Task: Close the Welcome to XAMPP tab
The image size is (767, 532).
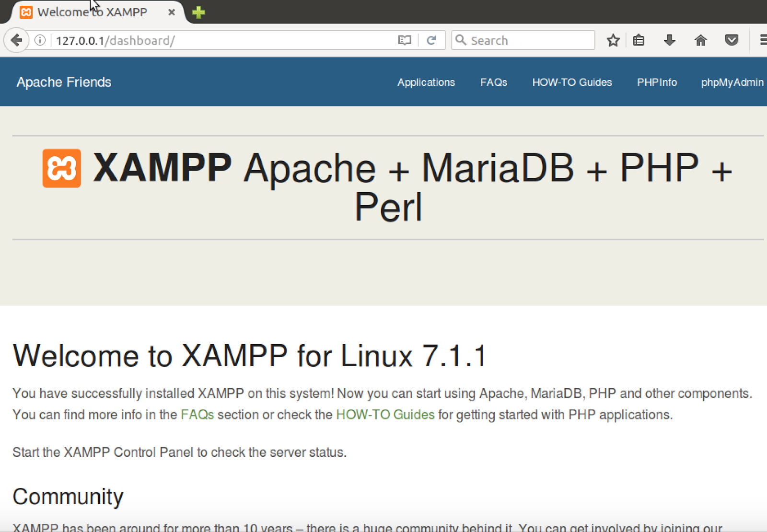Action: (x=171, y=12)
